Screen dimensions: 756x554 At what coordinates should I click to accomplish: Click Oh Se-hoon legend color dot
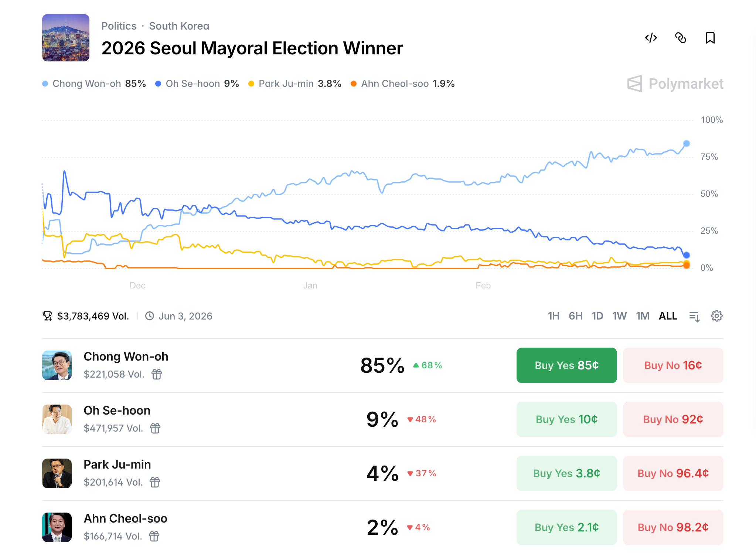point(158,84)
